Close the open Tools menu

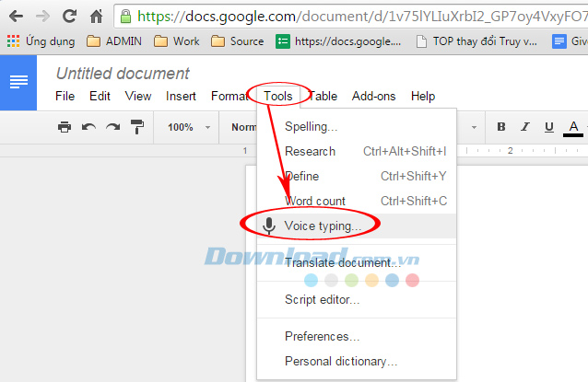(x=278, y=97)
